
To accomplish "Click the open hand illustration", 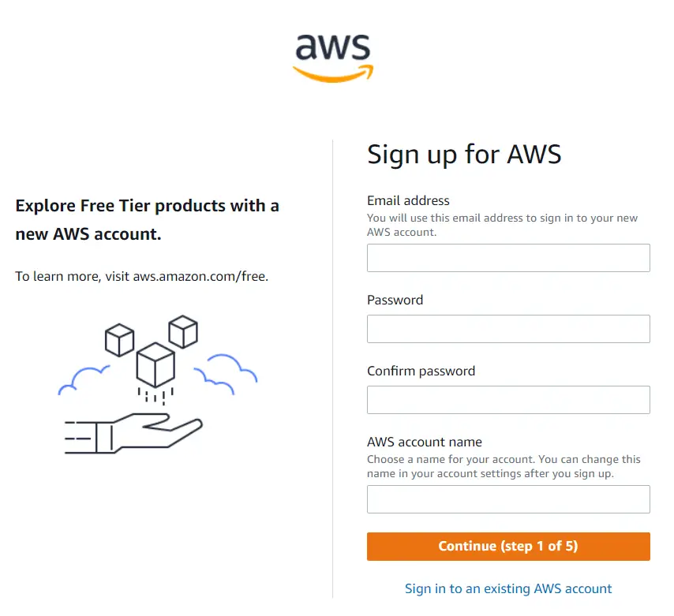I will point(133,433).
